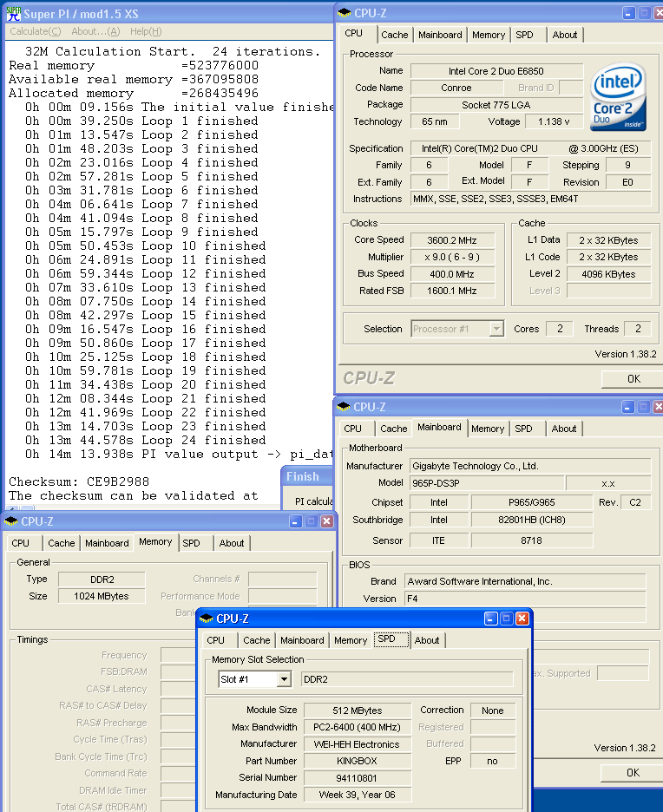Click the Level 2 cache 4096 KBytes field
Viewport: 663px width, 812px height.
(608, 274)
